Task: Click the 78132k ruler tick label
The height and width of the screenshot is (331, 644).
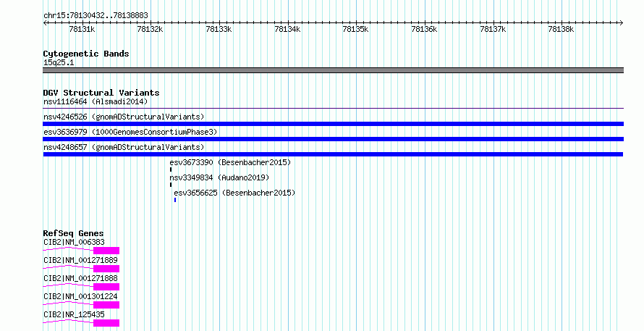Action: [150, 30]
